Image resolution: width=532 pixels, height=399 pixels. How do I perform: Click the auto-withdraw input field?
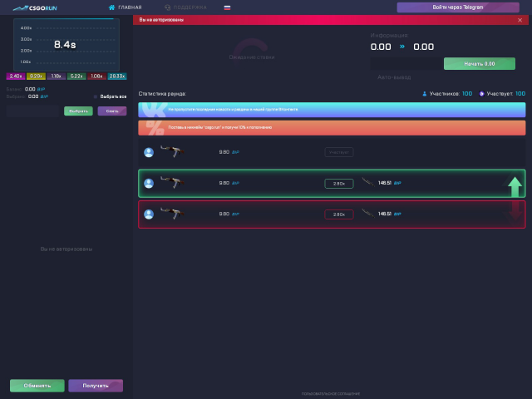pos(406,63)
